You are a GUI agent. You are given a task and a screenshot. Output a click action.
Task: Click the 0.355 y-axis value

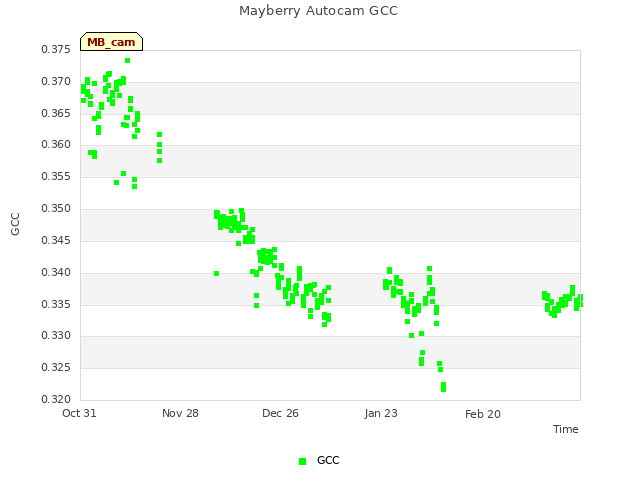pos(56,176)
